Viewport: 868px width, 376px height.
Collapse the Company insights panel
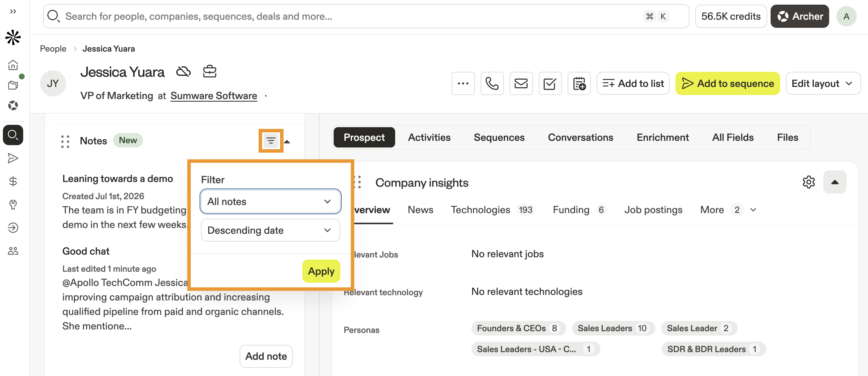834,182
